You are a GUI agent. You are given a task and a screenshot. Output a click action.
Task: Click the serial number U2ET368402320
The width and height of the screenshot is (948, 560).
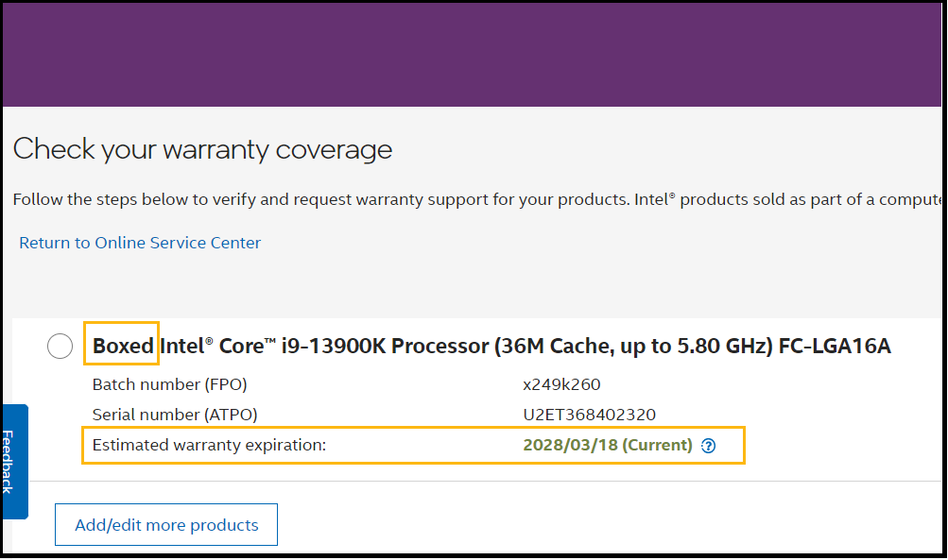pos(589,415)
